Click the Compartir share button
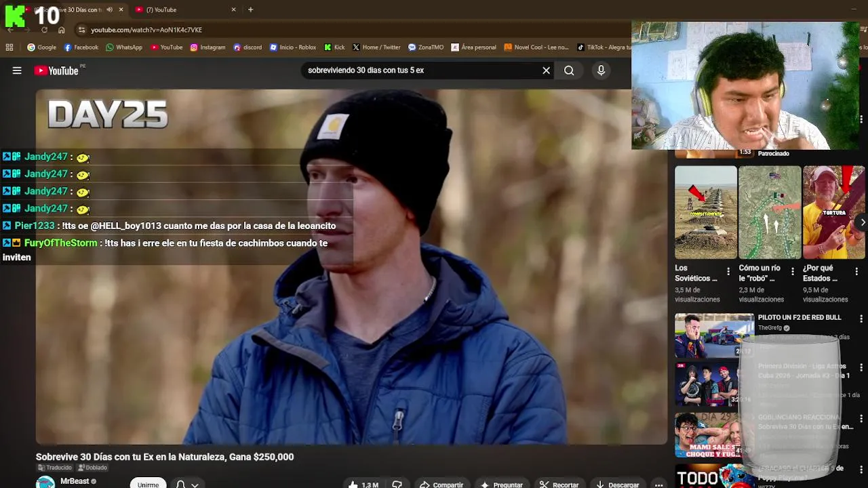The height and width of the screenshot is (488, 868). tap(441, 485)
